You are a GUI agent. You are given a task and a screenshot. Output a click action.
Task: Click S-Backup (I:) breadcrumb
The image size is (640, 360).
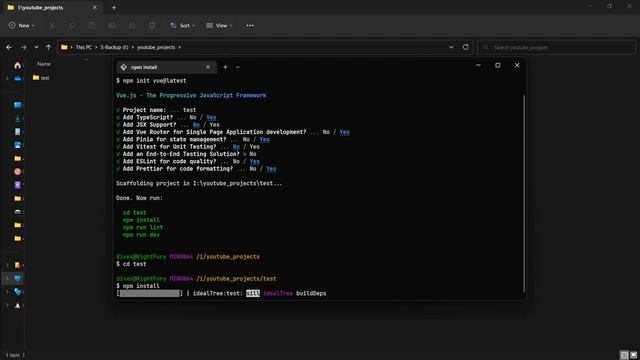click(x=114, y=47)
